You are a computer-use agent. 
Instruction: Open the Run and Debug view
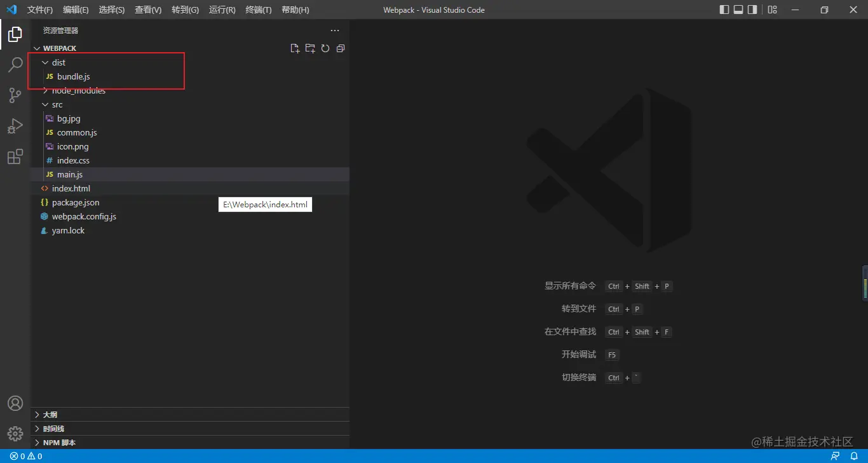tap(15, 126)
